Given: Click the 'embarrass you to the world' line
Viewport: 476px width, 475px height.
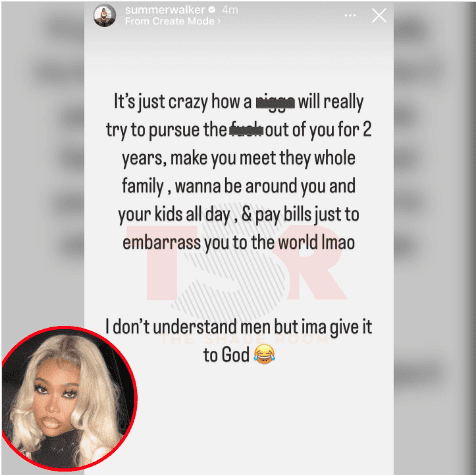Looking at the screenshot, I should click(x=238, y=242).
